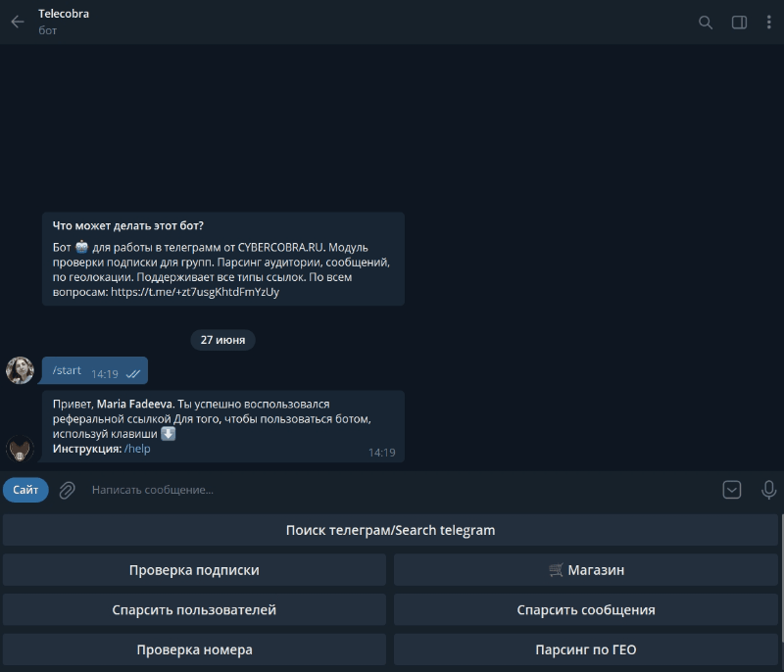This screenshot has height=672, width=784.
Task: Click the paperclip attach file icon
Action: click(67, 490)
